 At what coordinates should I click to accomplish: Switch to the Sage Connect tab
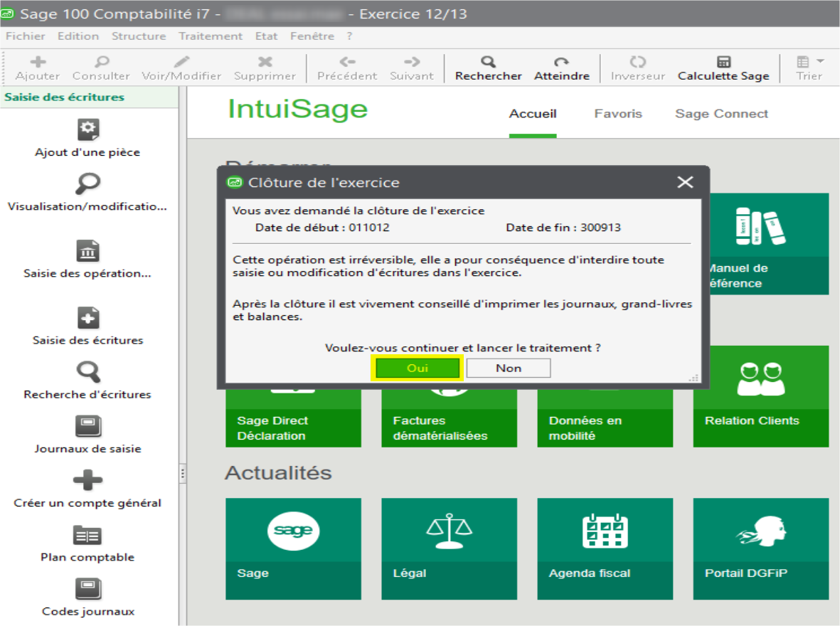[721, 114]
